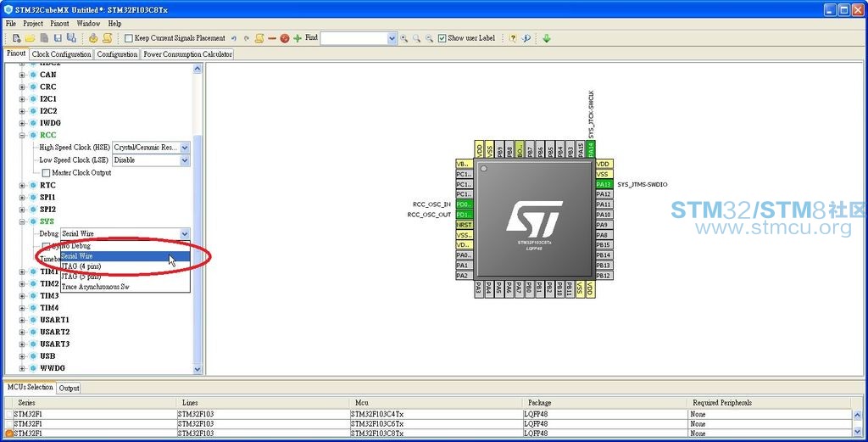The height and width of the screenshot is (442, 868).
Task: Click the green download arrow icon
Action: coord(547,38)
